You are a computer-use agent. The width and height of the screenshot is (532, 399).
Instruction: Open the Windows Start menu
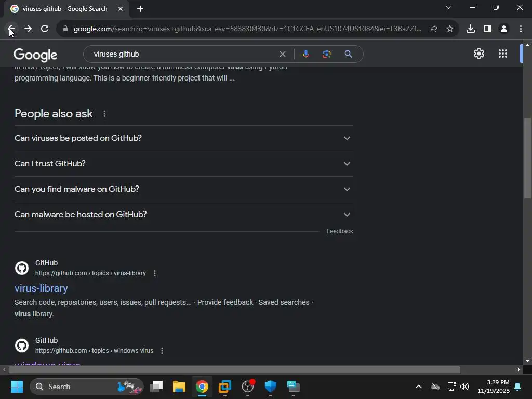[x=17, y=387]
